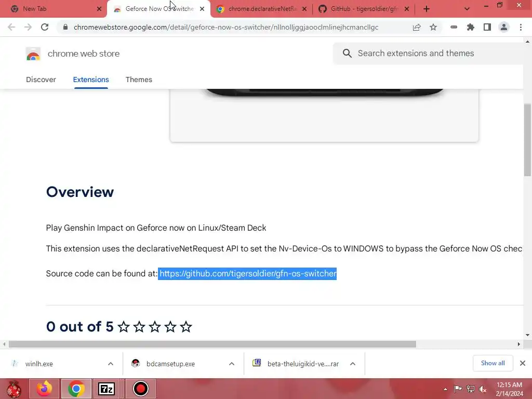532x399 pixels.
Task: Click the scroll up arrow
Action: point(527,42)
